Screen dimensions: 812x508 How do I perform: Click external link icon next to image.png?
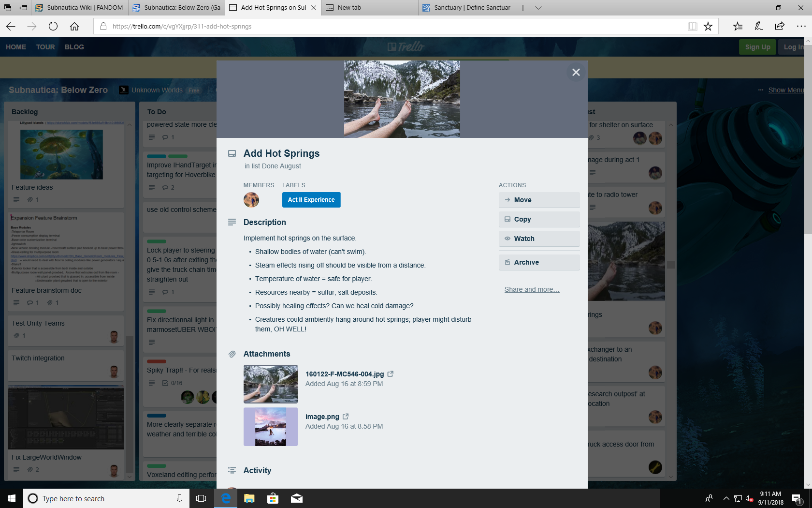[346, 417]
